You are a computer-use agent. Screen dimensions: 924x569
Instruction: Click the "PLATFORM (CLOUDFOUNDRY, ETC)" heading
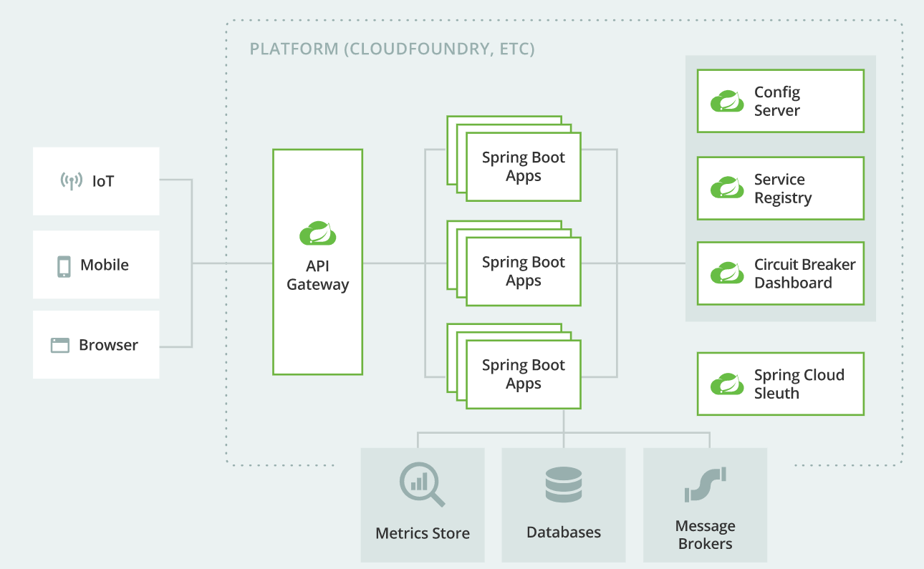(393, 49)
